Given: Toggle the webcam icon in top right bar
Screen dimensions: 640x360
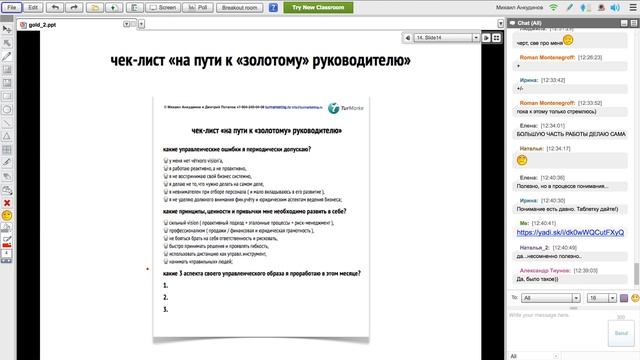Looking at the screenshot, I should (601, 7).
